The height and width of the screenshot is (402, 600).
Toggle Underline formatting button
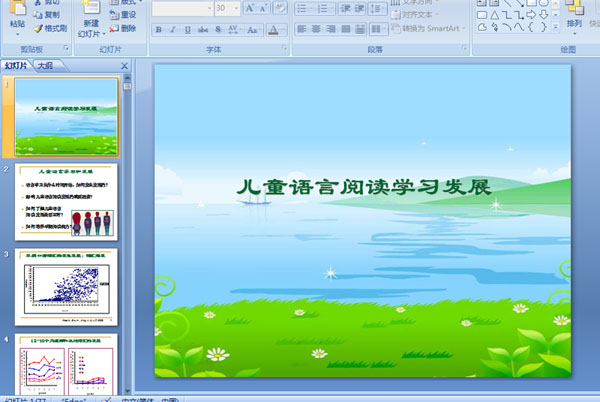tap(188, 29)
